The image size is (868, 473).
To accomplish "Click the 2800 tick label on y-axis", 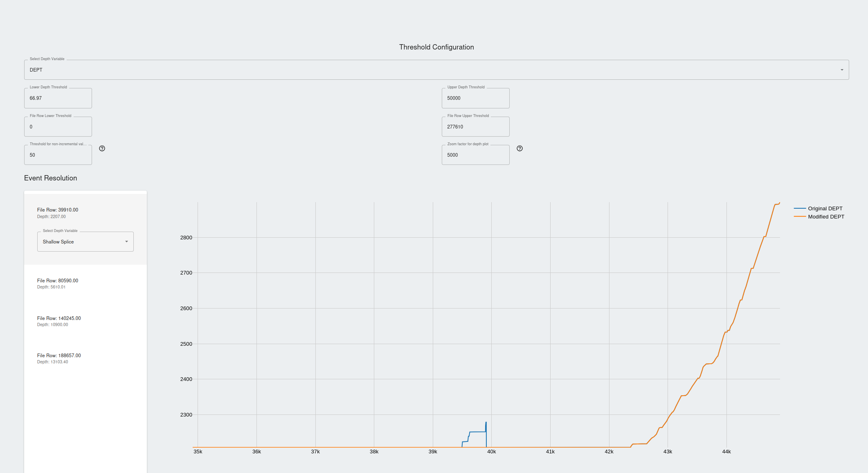I will pyautogui.click(x=186, y=238).
